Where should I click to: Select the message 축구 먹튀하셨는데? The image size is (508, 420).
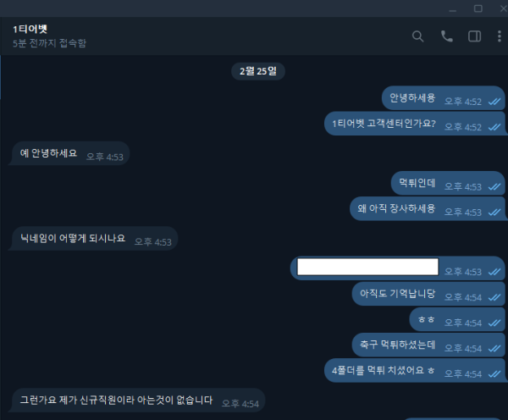click(x=428, y=345)
